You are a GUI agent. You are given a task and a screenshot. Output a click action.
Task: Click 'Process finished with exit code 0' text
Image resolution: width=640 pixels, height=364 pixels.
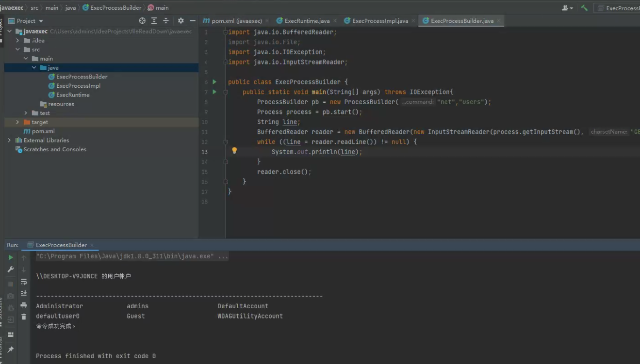pyautogui.click(x=96, y=356)
